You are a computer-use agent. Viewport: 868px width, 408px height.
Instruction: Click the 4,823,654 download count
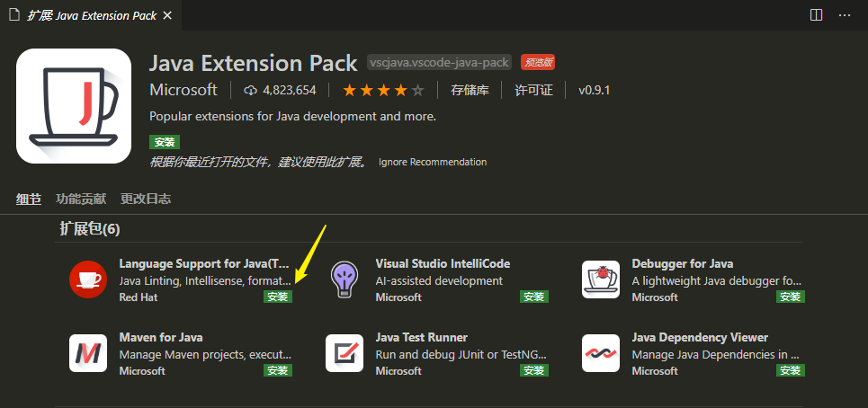(290, 90)
